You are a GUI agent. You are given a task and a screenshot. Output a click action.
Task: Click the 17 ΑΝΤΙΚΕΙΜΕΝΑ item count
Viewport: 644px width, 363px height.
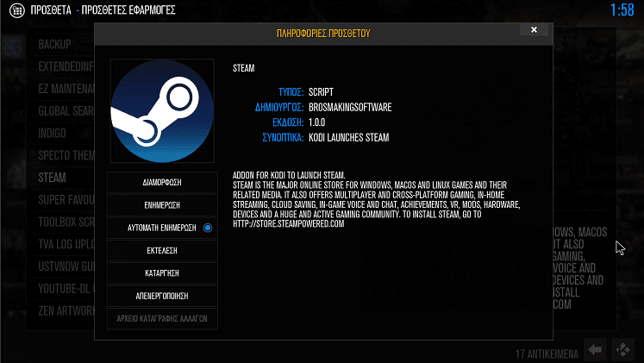547,354
